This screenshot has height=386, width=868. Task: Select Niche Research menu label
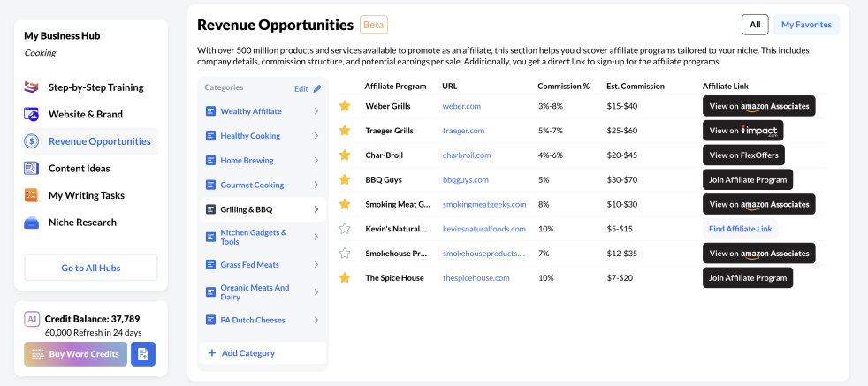point(82,223)
